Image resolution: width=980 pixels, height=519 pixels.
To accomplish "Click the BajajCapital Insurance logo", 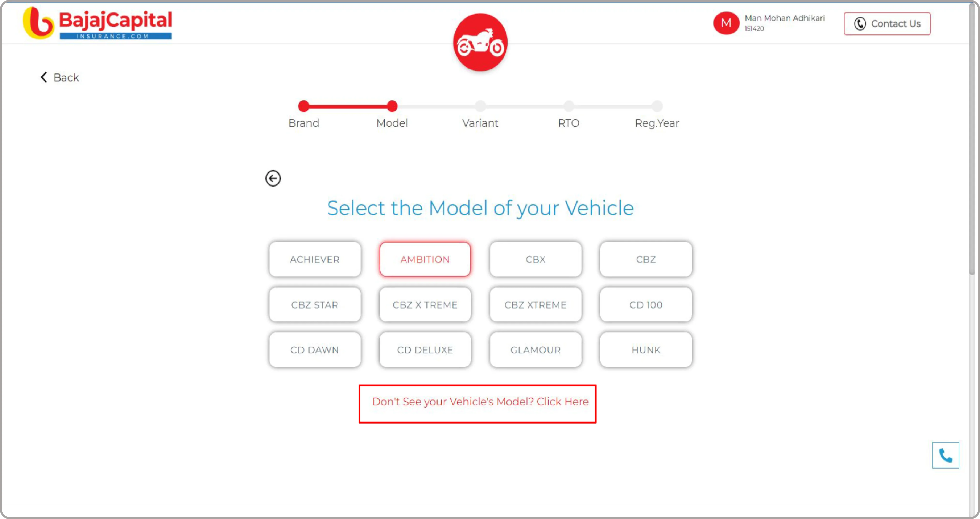I will (x=97, y=23).
